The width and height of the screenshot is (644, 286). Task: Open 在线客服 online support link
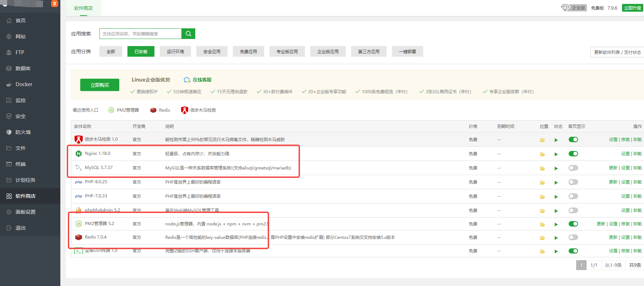tap(198, 80)
